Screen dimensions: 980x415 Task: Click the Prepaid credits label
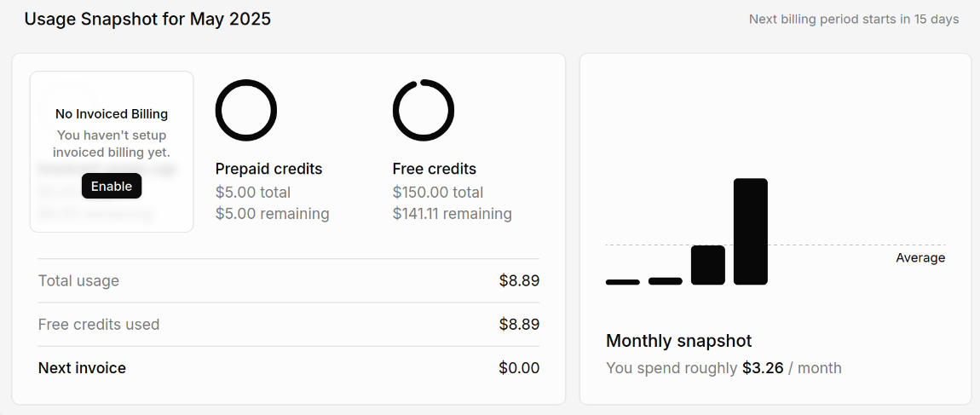tap(268, 169)
